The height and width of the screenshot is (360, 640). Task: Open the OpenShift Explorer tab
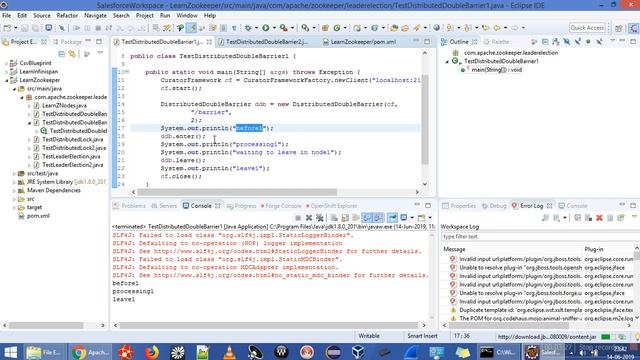[331, 206]
